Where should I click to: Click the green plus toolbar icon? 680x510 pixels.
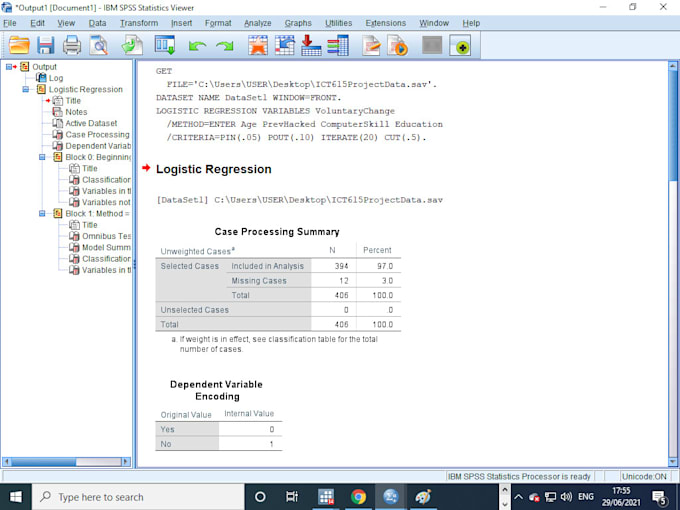(460, 45)
